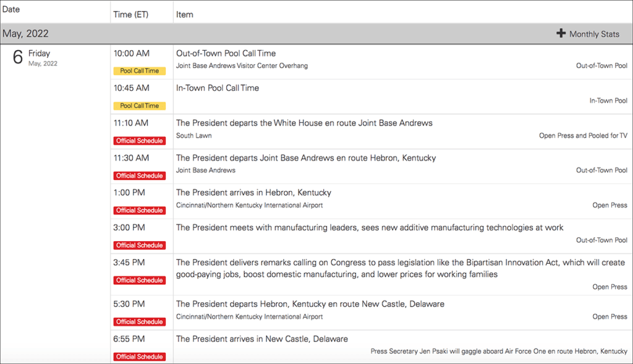Expand the Monthly Stats section

click(593, 34)
